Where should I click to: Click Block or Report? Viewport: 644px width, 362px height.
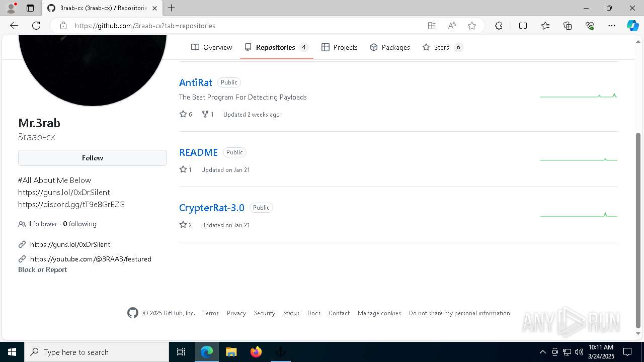pyautogui.click(x=42, y=269)
